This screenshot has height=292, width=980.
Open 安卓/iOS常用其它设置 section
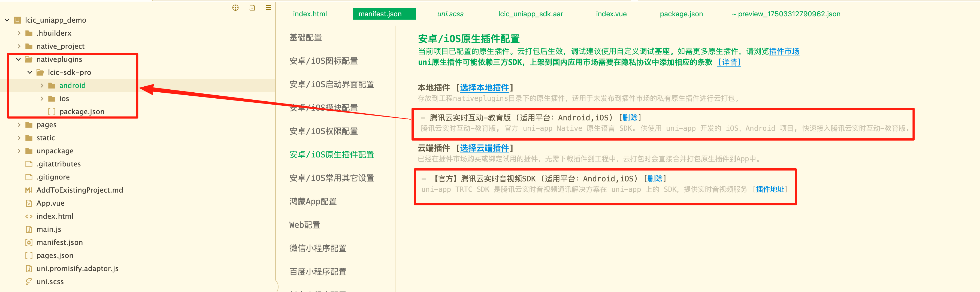[332, 178]
